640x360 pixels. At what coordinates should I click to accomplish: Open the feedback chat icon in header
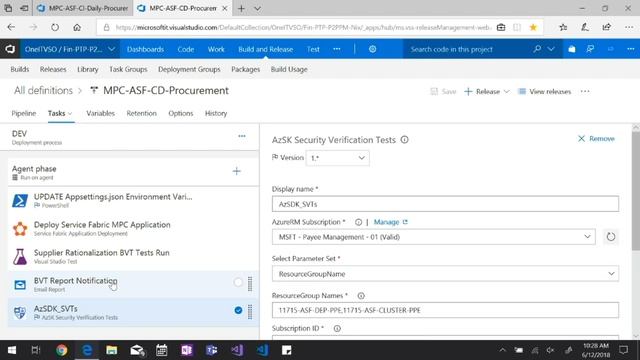click(590, 49)
